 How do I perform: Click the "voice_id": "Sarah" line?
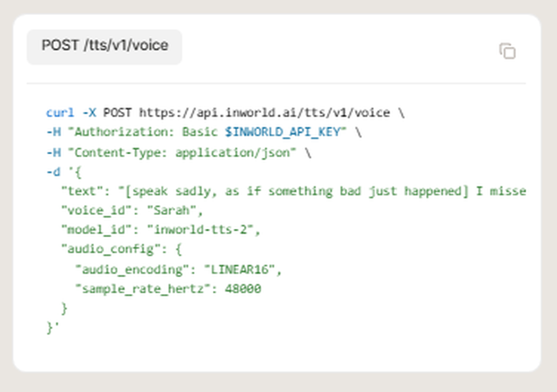coord(132,210)
